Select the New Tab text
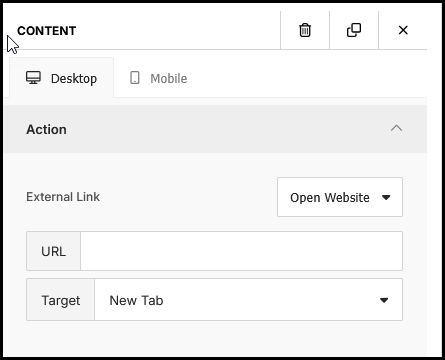The image size is (445, 360). click(x=136, y=300)
